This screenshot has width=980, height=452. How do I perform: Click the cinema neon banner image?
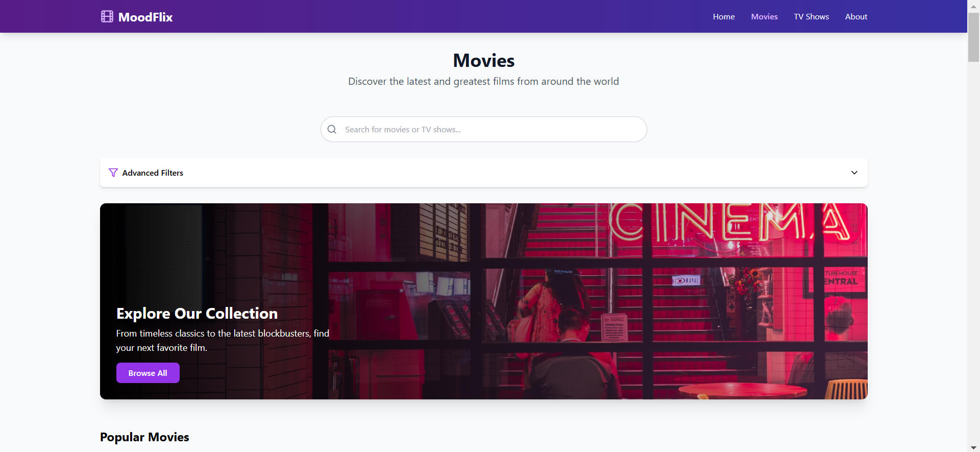(x=483, y=301)
